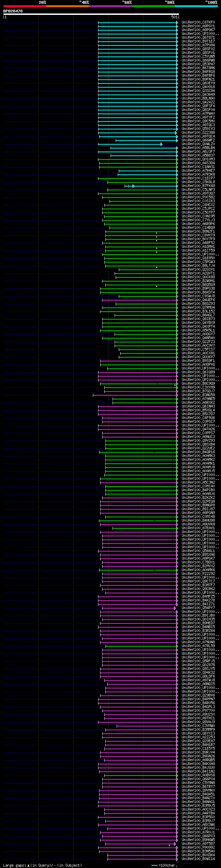221x868 pixels.
Task: Click hit label UniRef100_A9T587
Action: [x=198, y=843]
